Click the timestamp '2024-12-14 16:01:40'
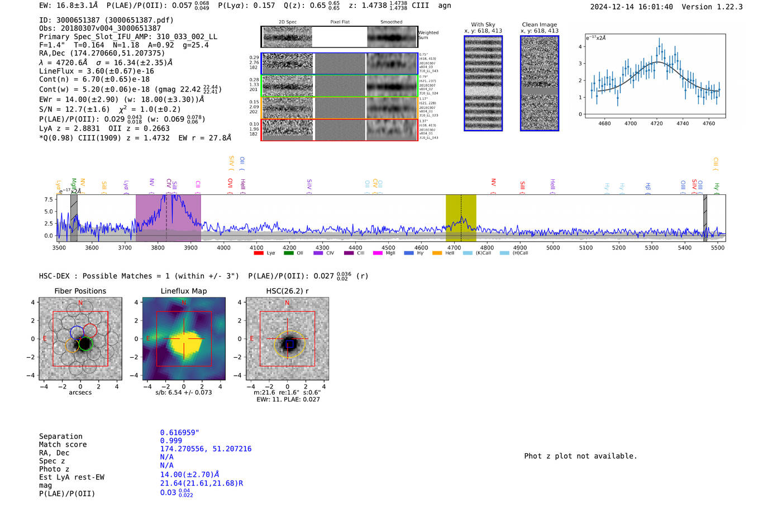 pos(631,7)
